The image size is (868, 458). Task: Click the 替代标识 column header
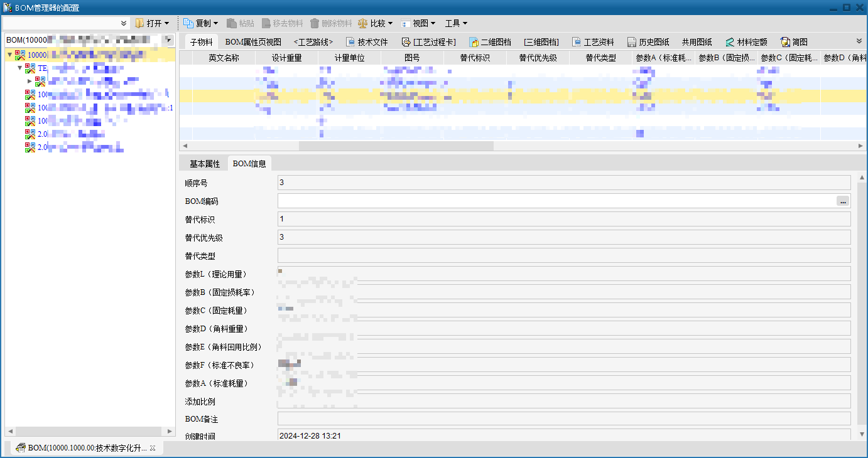point(475,58)
